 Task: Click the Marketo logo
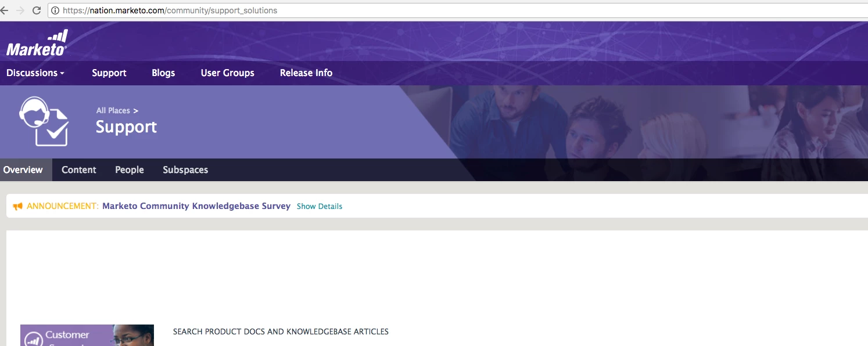click(x=37, y=43)
